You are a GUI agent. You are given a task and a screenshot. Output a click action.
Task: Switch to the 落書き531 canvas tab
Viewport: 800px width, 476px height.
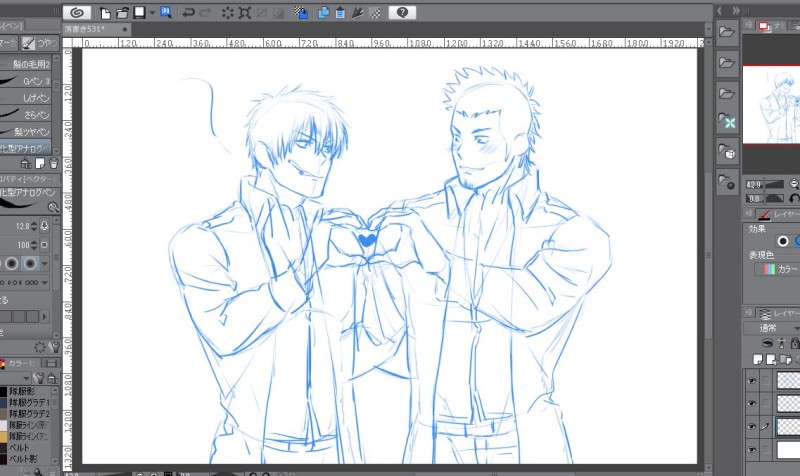(96, 29)
